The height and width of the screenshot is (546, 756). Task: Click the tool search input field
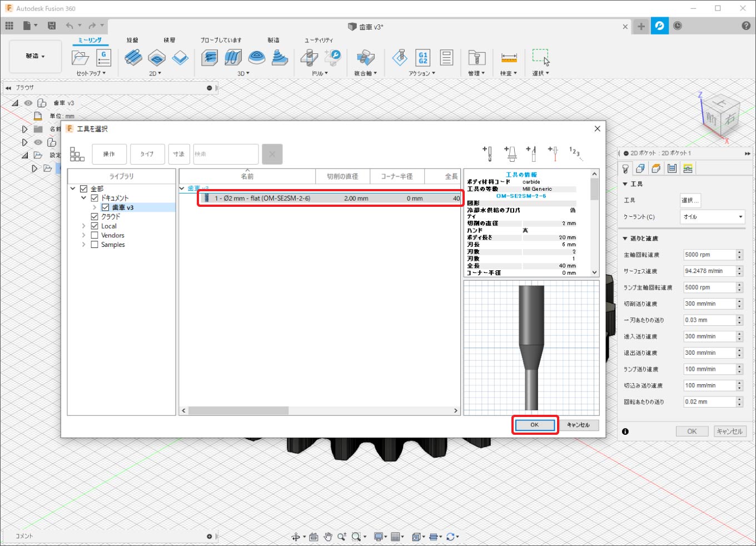pyautogui.click(x=226, y=154)
